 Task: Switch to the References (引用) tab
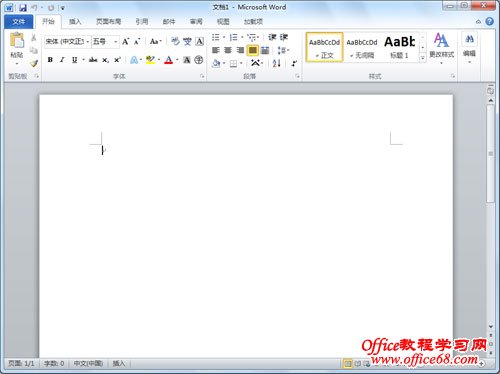[x=142, y=22]
